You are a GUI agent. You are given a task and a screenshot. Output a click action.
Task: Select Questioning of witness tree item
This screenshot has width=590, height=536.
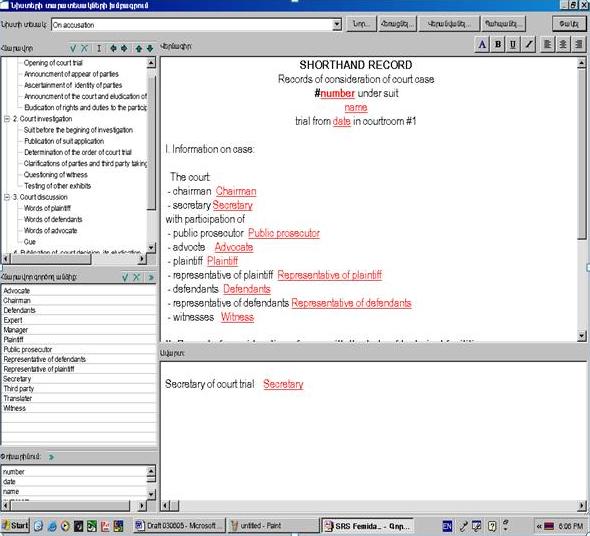click(56, 175)
